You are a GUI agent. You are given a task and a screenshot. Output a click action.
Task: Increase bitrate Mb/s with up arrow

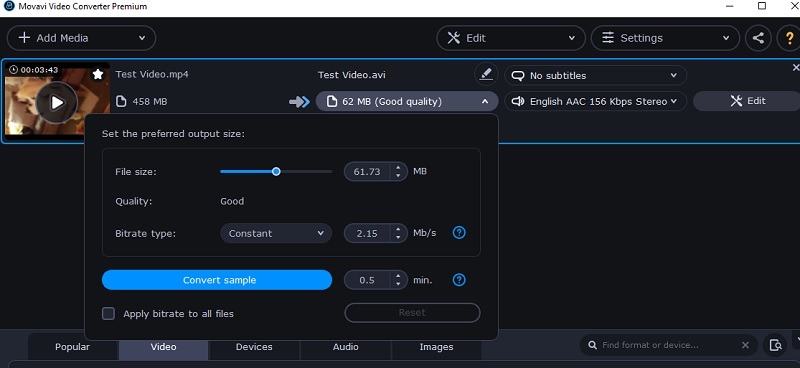tap(398, 229)
